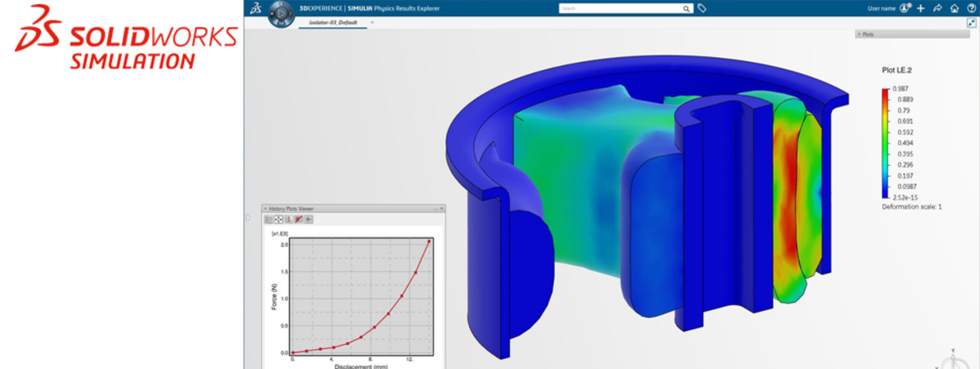Collapse the History Plots Viewer panel arrow
The width and height of the screenshot is (980, 369).
pyautogui.click(x=265, y=209)
